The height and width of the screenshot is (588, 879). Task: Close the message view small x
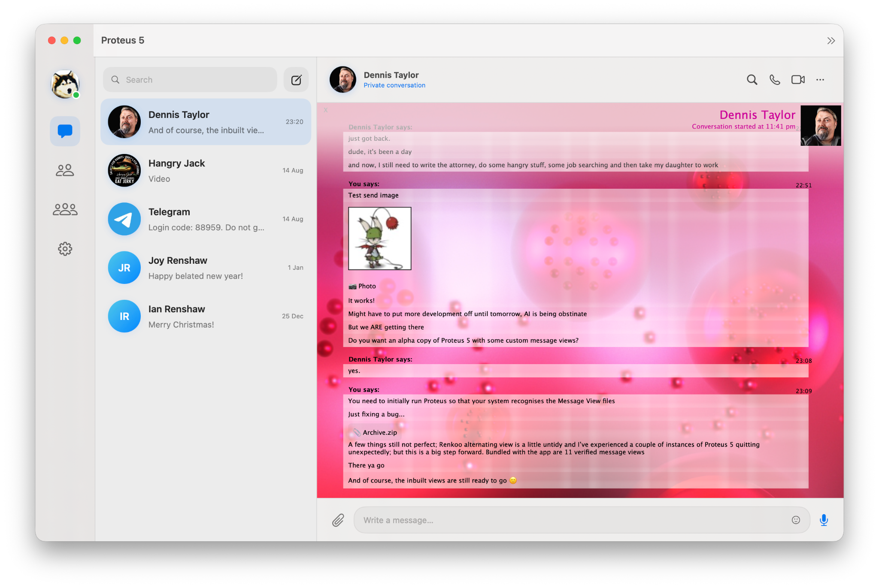326,110
